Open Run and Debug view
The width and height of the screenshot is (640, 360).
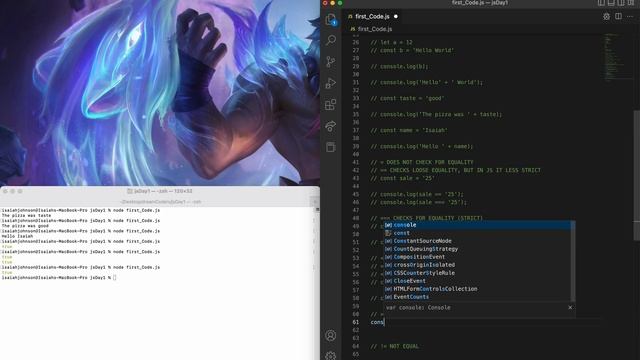tap(331, 83)
